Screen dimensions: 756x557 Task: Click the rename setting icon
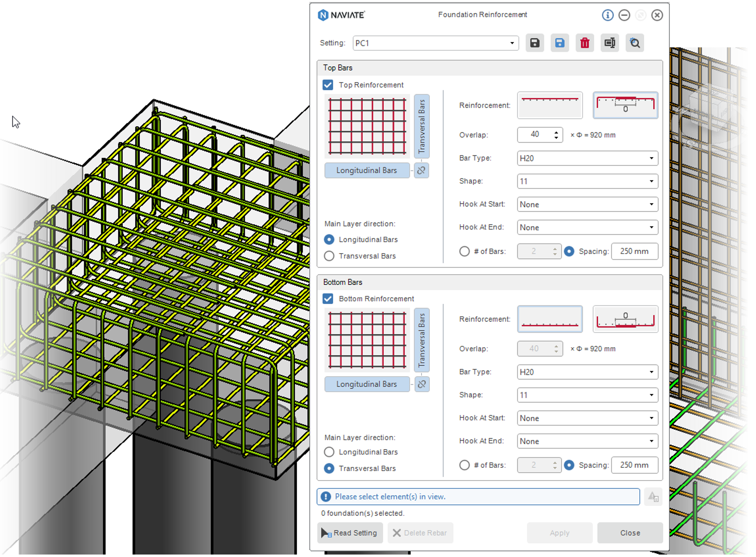point(610,43)
